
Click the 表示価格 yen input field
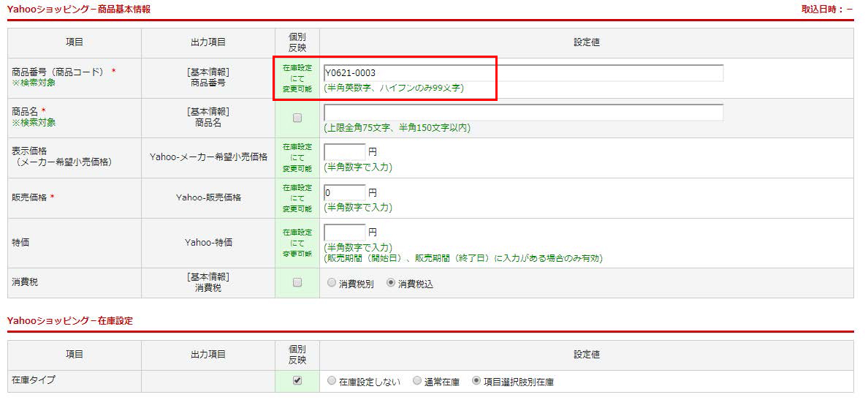[x=344, y=152]
